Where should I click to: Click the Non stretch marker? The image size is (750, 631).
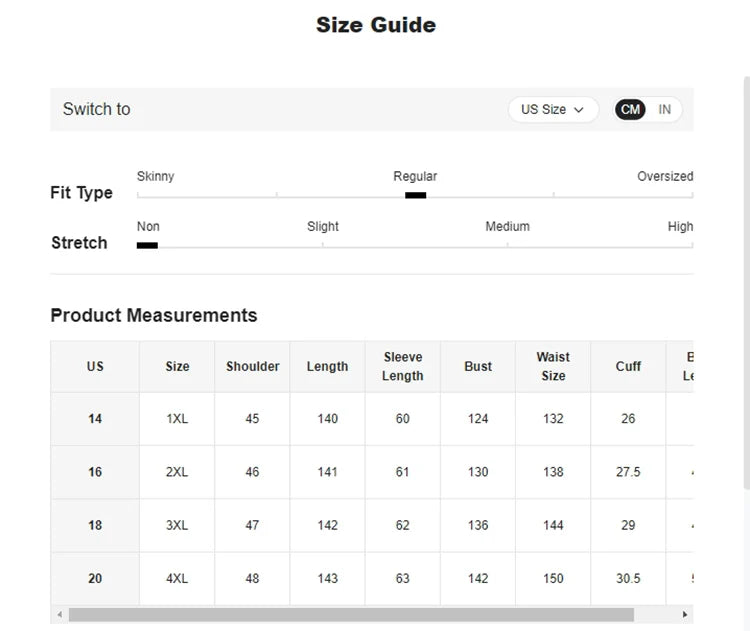coord(147,245)
